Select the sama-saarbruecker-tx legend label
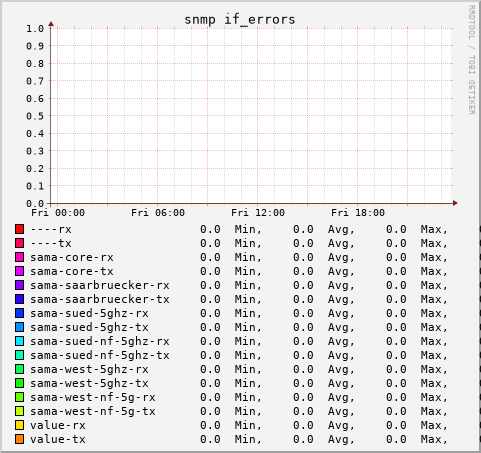The height and width of the screenshot is (453, 481). [x=100, y=299]
